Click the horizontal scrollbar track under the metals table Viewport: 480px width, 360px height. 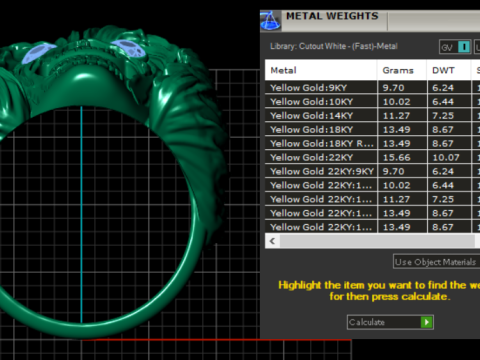[x=377, y=241]
